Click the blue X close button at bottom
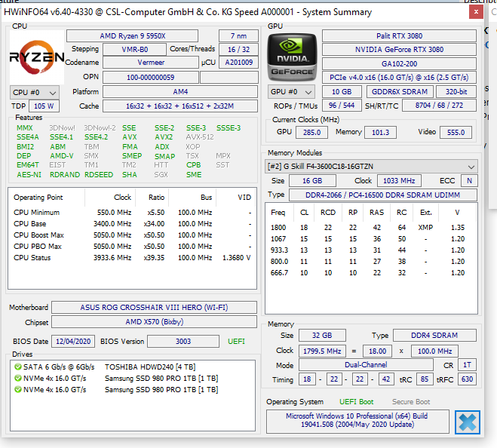This screenshot has width=497, height=448. coord(467,422)
